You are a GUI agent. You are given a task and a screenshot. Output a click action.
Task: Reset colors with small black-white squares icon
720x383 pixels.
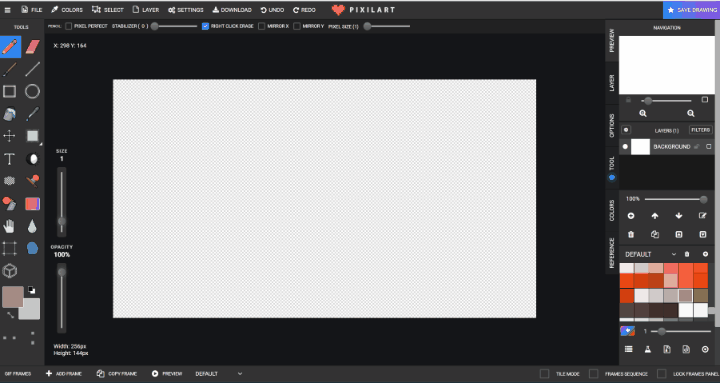click(x=32, y=290)
